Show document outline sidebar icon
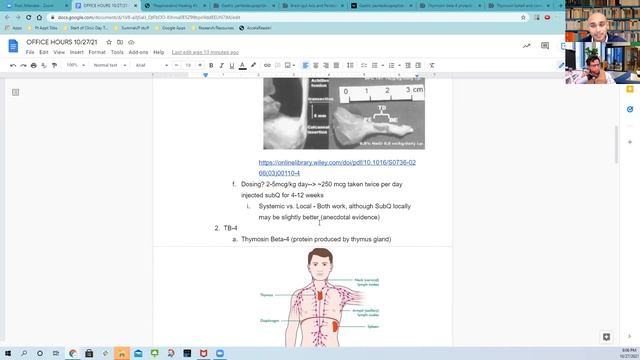The height and width of the screenshot is (360, 640). pos(16,92)
